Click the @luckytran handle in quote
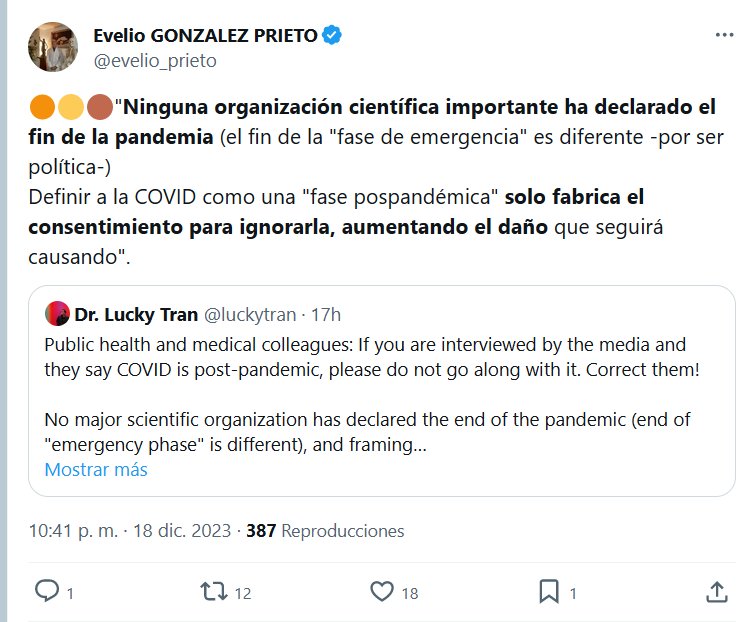Viewport: 754px width, 622px height. 250,315
